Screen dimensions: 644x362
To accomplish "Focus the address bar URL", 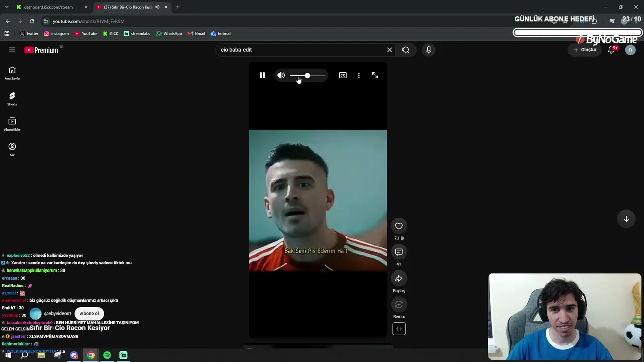I will tap(89, 21).
